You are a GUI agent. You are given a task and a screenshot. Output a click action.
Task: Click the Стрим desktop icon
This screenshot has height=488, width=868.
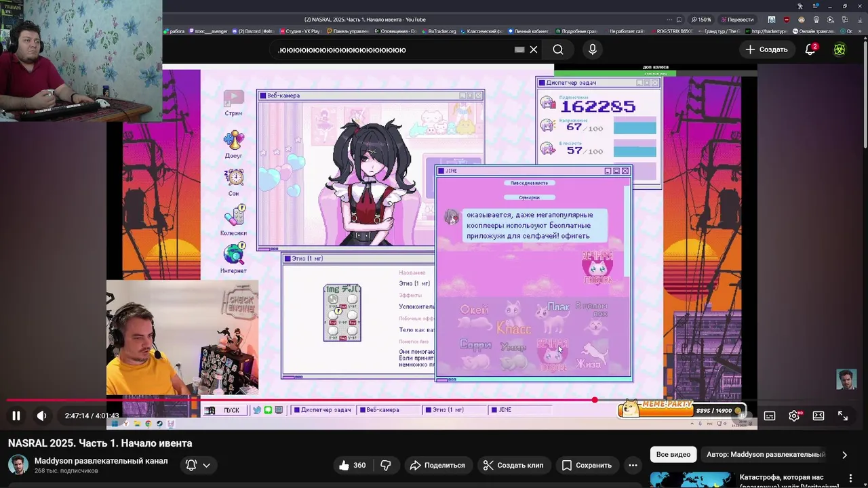234,104
